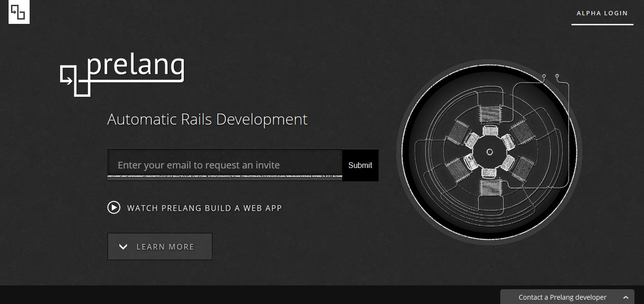Image resolution: width=644 pixels, height=304 pixels.
Task: Click the Automatic Rails Development heading
Action: coord(207,119)
